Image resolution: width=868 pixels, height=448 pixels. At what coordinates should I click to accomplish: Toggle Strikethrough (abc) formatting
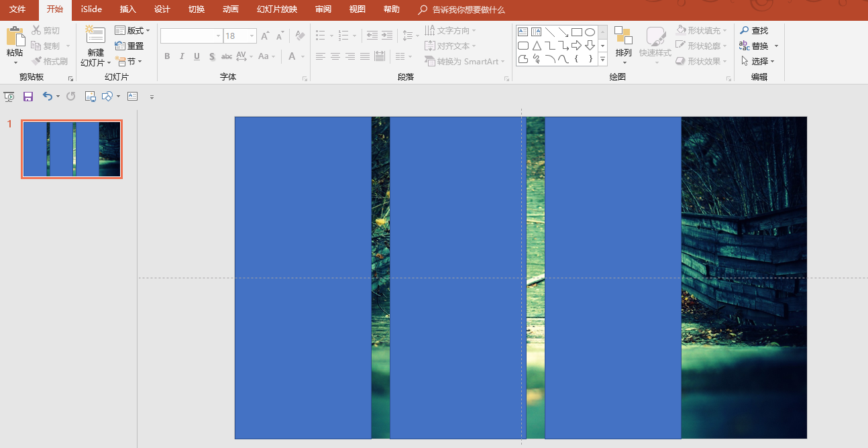(x=227, y=56)
